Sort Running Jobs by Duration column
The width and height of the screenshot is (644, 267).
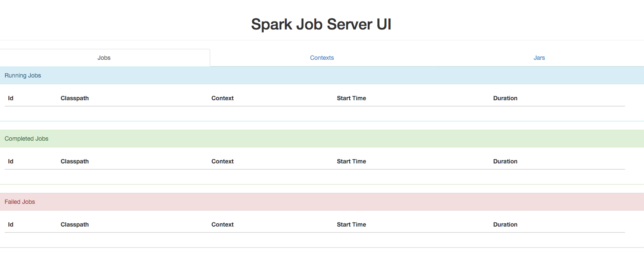coord(505,98)
